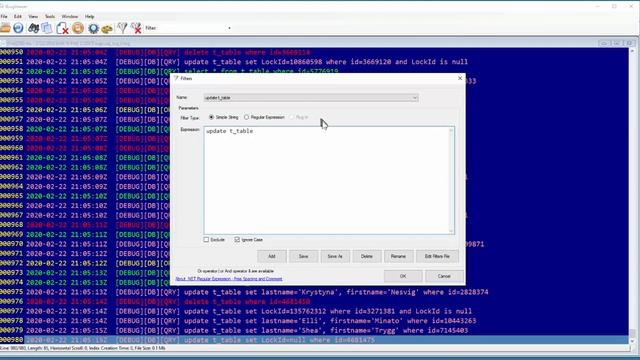The height and width of the screenshot is (360, 640).
Task: Open the View menu
Action: (33, 16)
